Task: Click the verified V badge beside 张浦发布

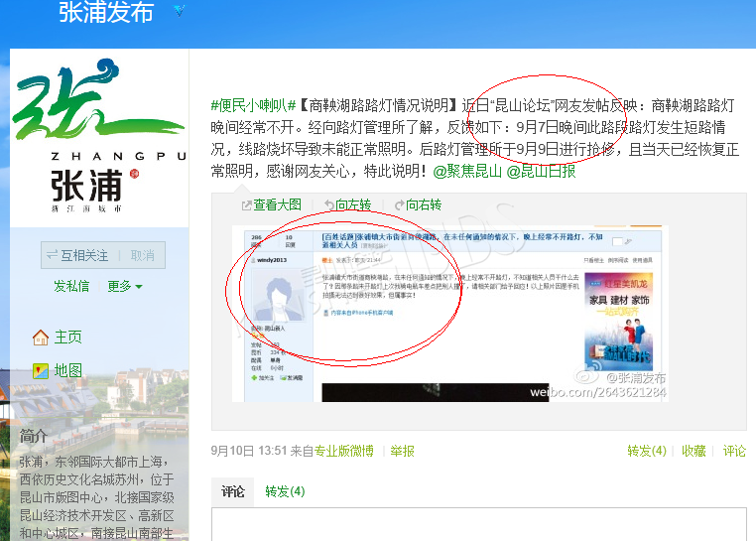Action: click(x=179, y=10)
